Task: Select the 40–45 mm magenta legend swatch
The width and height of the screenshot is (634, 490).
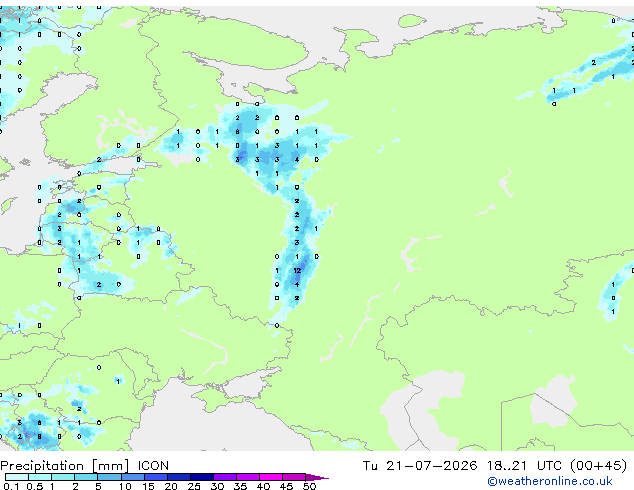Action: (x=271, y=477)
